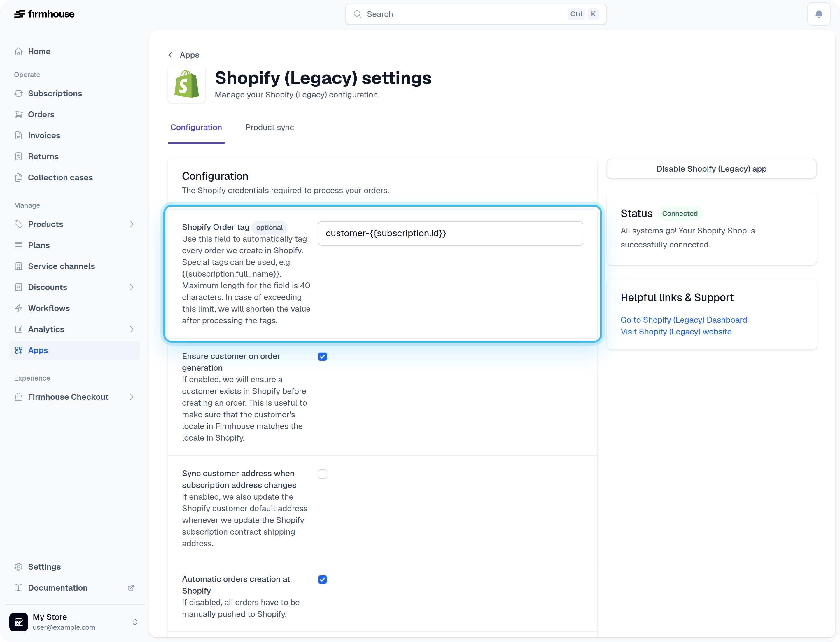Click the Helpful links & Support heading
The width and height of the screenshot is (840, 642).
click(x=677, y=297)
